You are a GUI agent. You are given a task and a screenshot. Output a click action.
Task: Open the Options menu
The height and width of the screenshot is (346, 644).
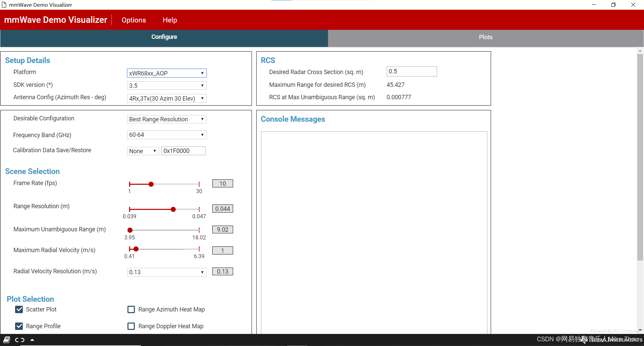pyautogui.click(x=133, y=20)
